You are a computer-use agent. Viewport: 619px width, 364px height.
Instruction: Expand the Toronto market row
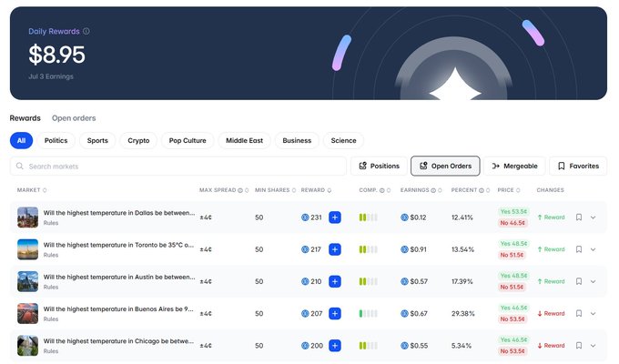point(593,249)
